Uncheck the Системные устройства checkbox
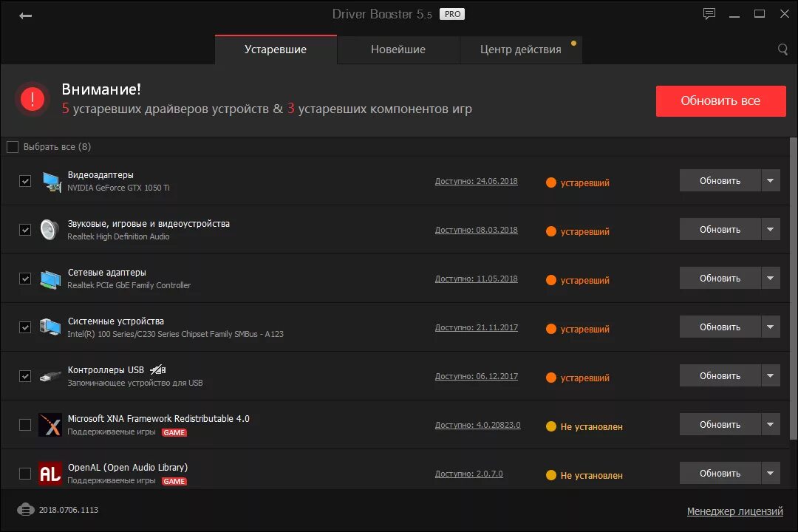The width and height of the screenshot is (798, 532). (x=25, y=327)
